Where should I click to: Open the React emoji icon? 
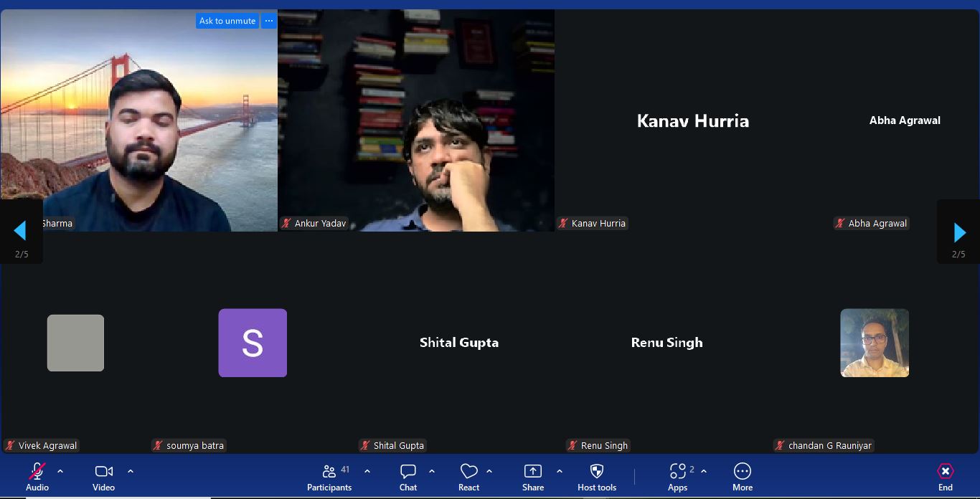tap(468, 472)
